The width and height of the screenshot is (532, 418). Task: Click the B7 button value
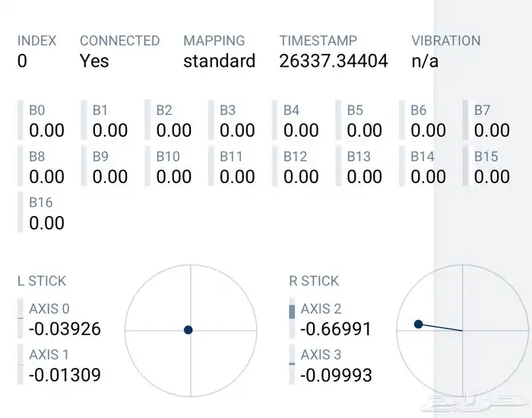tap(492, 130)
